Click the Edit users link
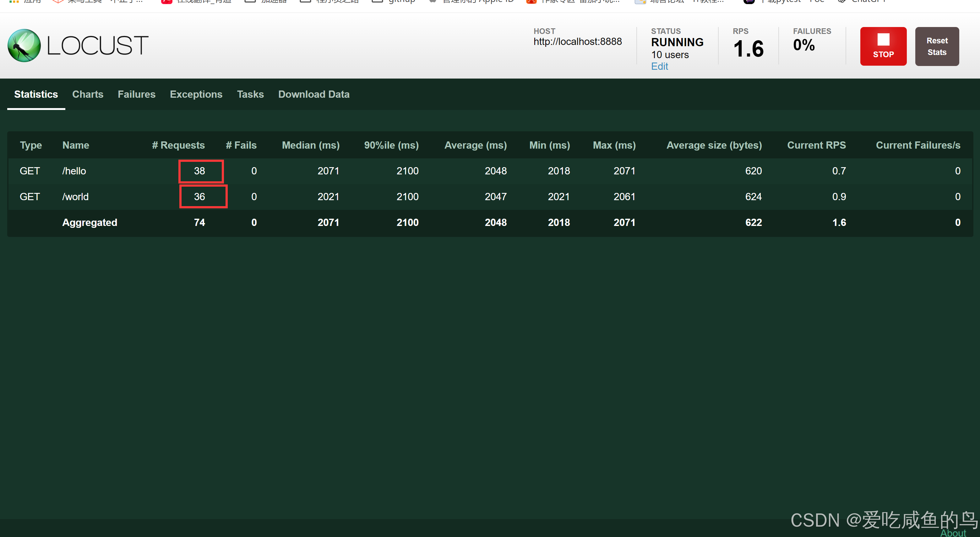The width and height of the screenshot is (980, 537). coord(659,67)
